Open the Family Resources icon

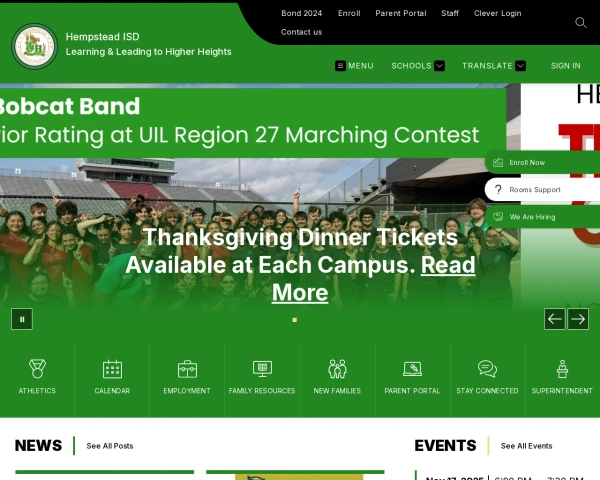click(262, 369)
